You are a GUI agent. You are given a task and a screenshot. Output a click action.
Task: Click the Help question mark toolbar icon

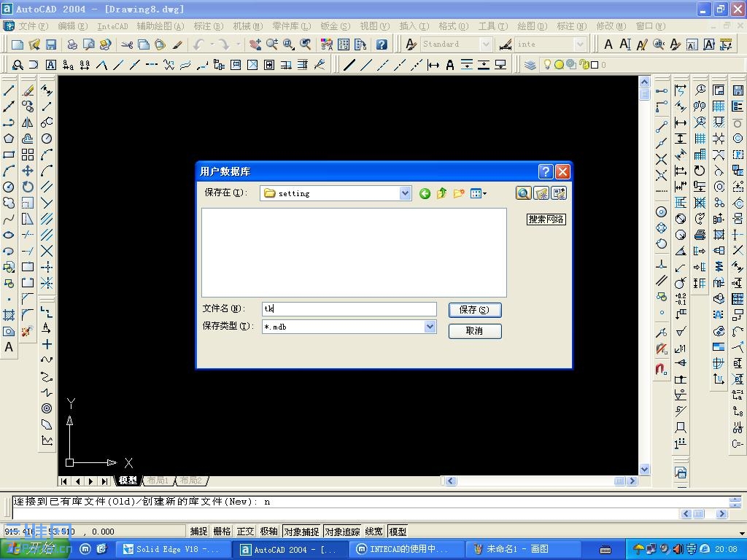tap(381, 44)
